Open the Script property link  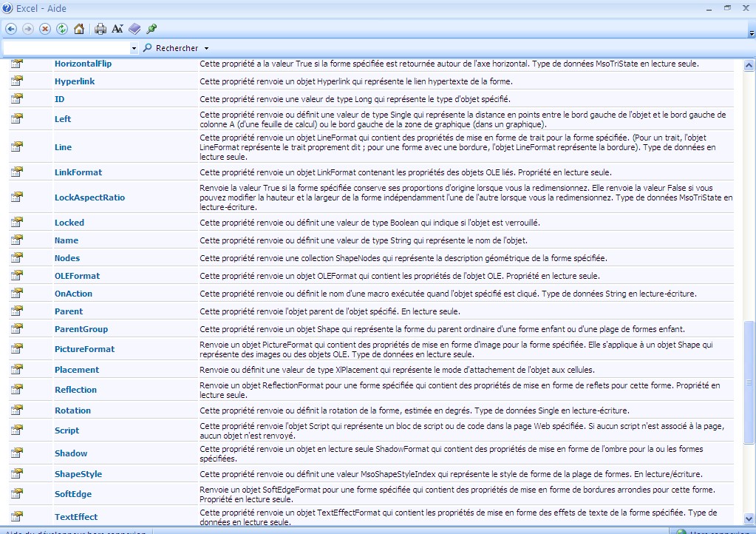(x=67, y=430)
